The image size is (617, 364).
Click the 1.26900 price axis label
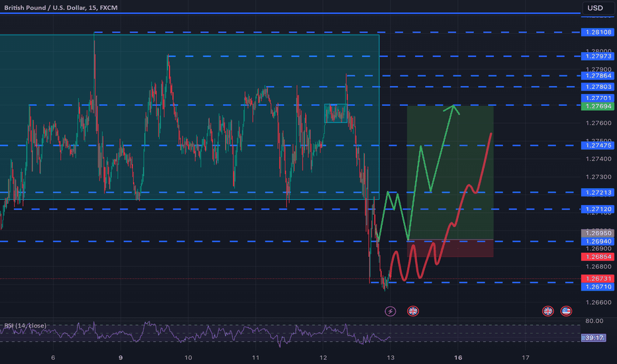598,249
